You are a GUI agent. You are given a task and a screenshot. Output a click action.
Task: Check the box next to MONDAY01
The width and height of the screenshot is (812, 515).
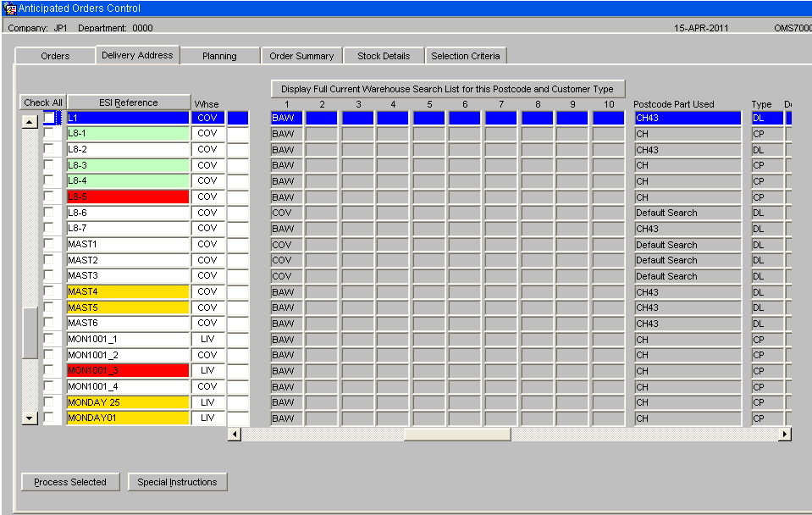point(48,418)
